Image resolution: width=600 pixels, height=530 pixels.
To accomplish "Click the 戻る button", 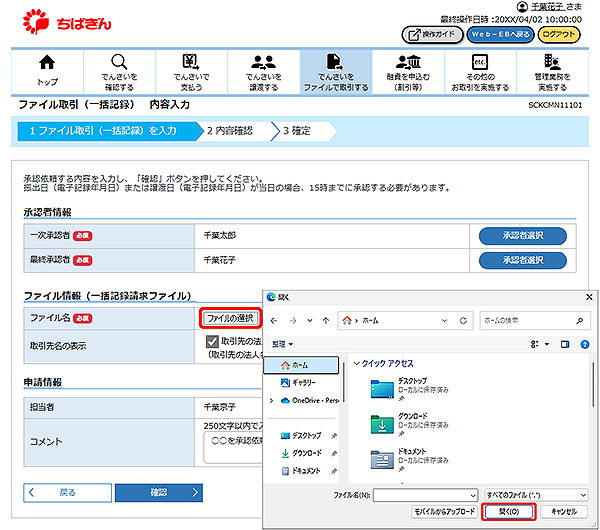I will [x=67, y=492].
